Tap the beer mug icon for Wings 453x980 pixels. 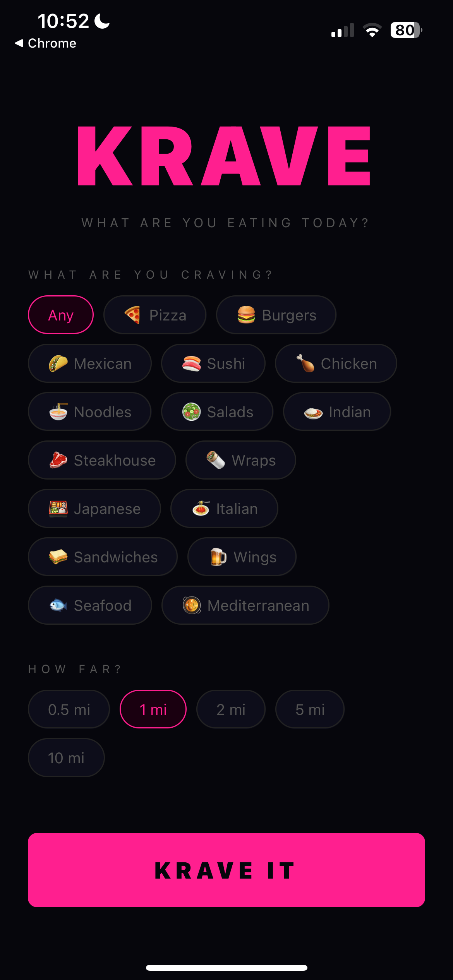tap(218, 557)
